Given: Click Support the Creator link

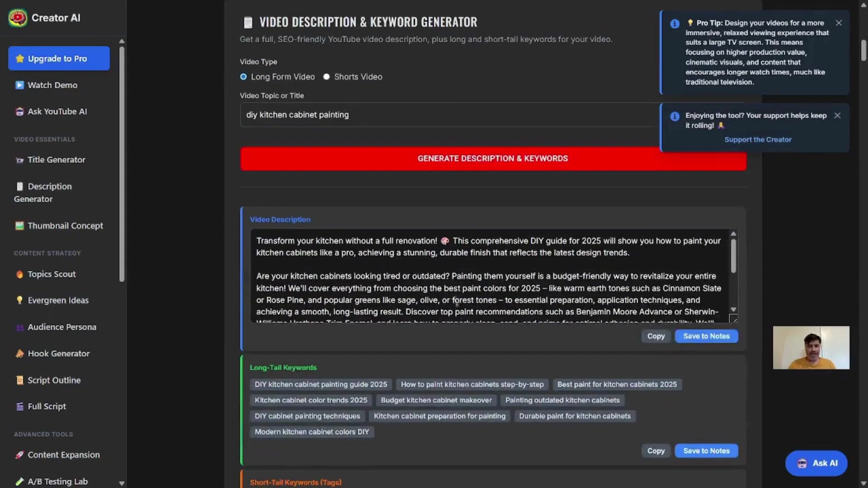Looking at the screenshot, I should pos(758,140).
